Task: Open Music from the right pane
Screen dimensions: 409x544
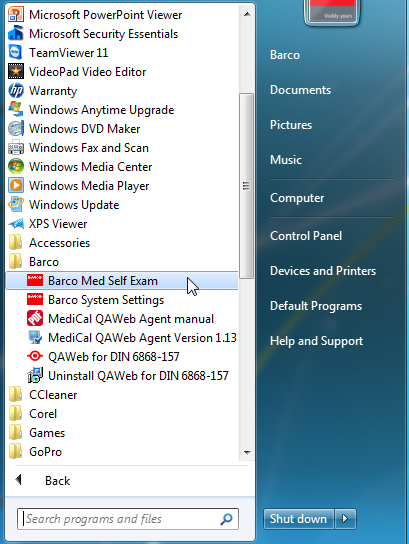Action: point(286,160)
